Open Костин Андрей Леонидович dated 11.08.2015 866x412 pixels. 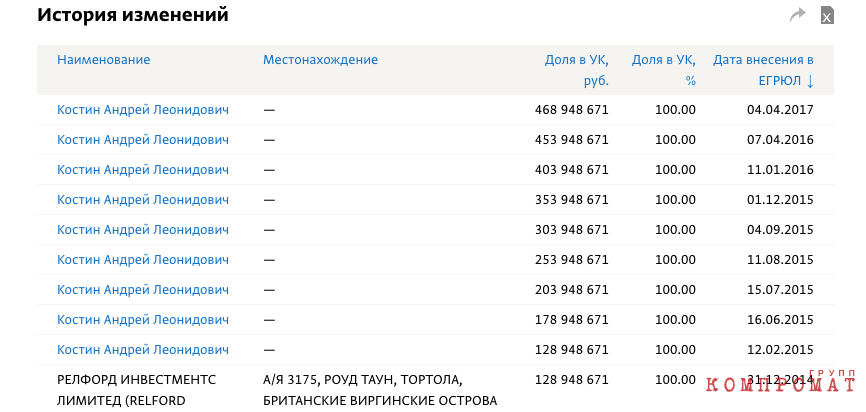click(143, 260)
